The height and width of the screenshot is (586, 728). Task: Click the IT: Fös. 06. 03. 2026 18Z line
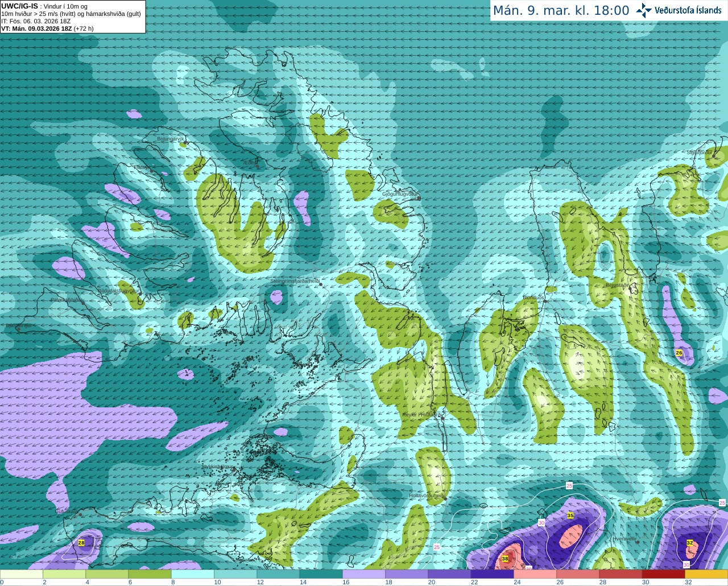tap(36, 21)
